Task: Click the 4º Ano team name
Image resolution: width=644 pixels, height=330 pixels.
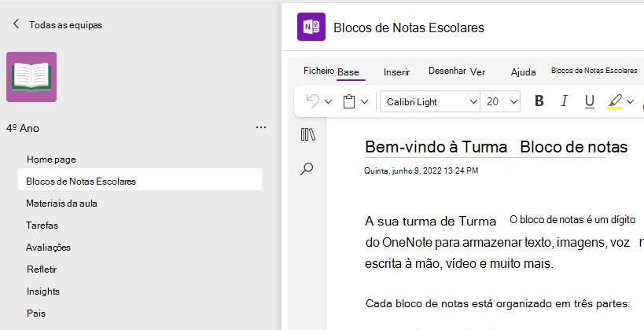Action: click(23, 128)
